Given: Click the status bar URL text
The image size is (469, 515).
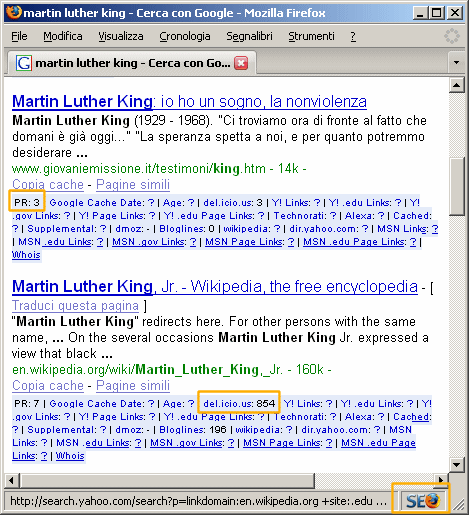Looking at the screenshot, I should click(198, 501).
